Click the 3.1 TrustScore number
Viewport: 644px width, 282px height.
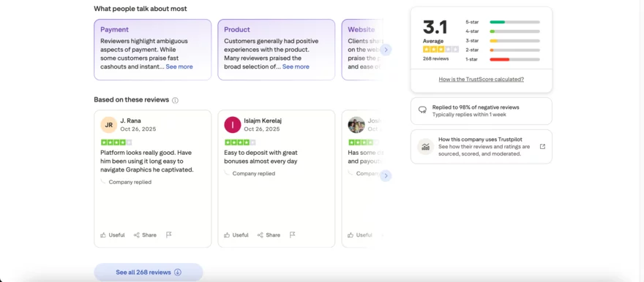point(435,27)
